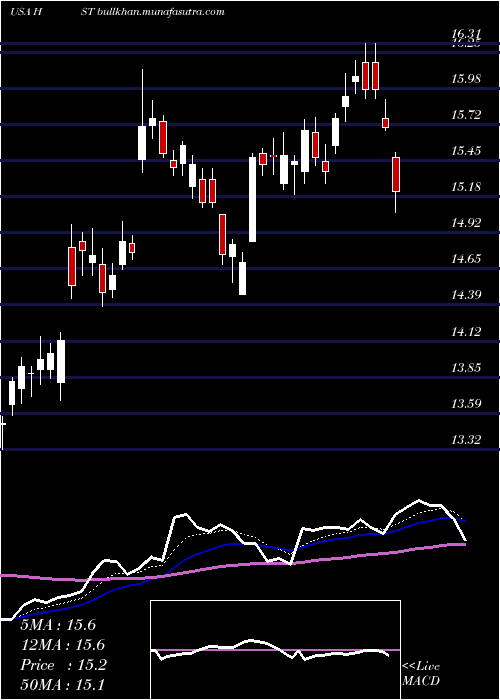Click the tall white candle rising to 15.45
This screenshot has width=500, height=700.
click(x=252, y=199)
